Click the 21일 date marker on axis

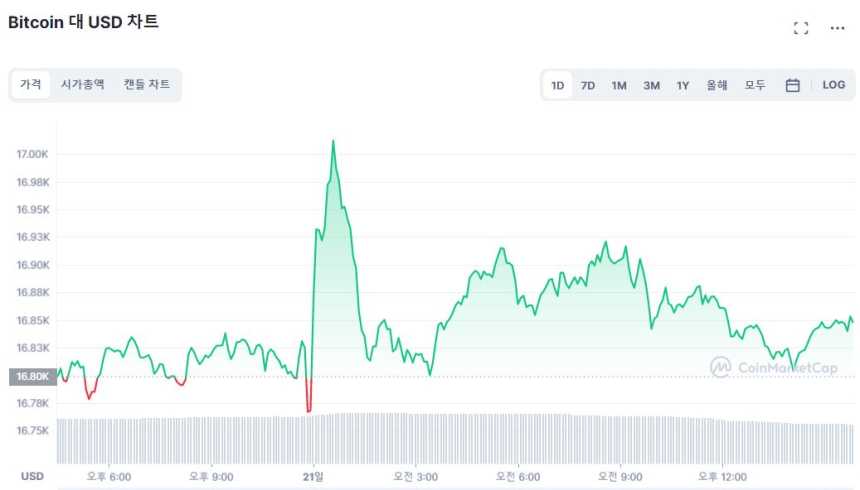pos(313,477)
